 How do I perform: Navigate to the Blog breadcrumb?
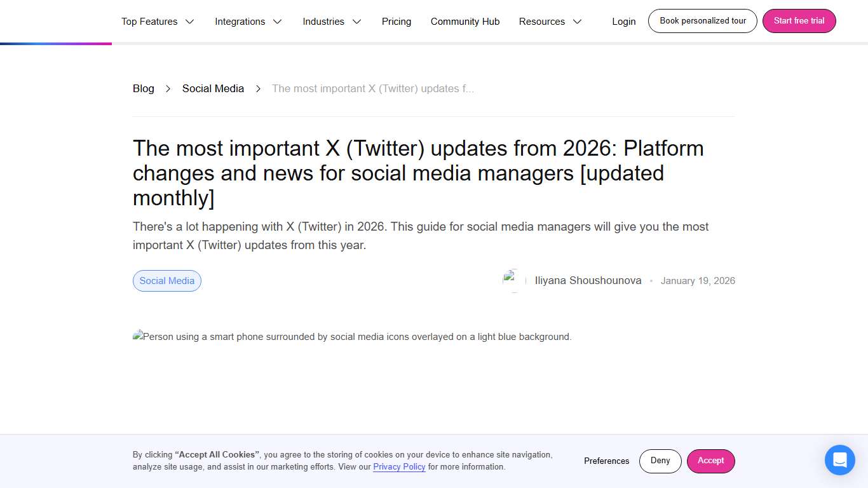click(143, 88)
